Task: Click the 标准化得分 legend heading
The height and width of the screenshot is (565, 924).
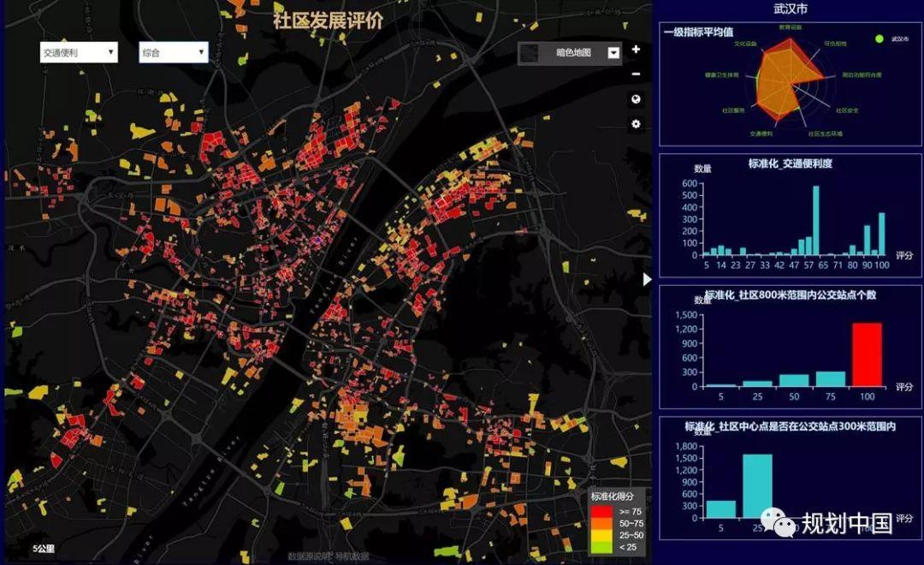Action: pos(613,497)
